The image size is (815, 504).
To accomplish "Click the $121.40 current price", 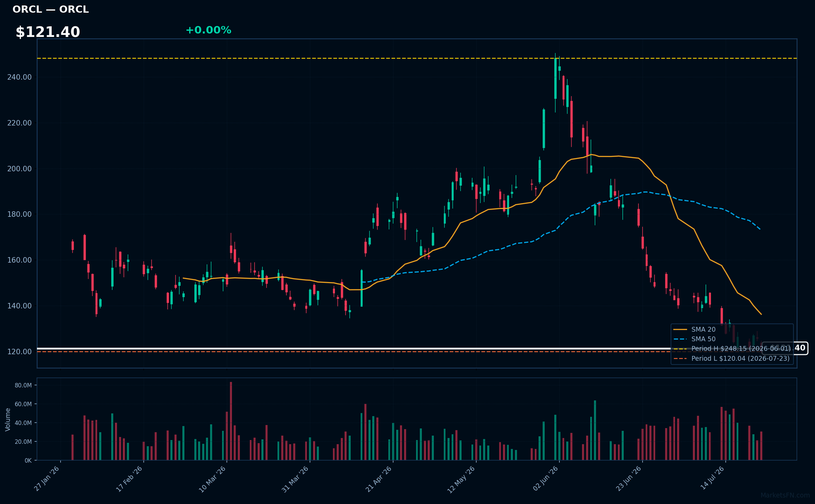I will pos(48,32).
